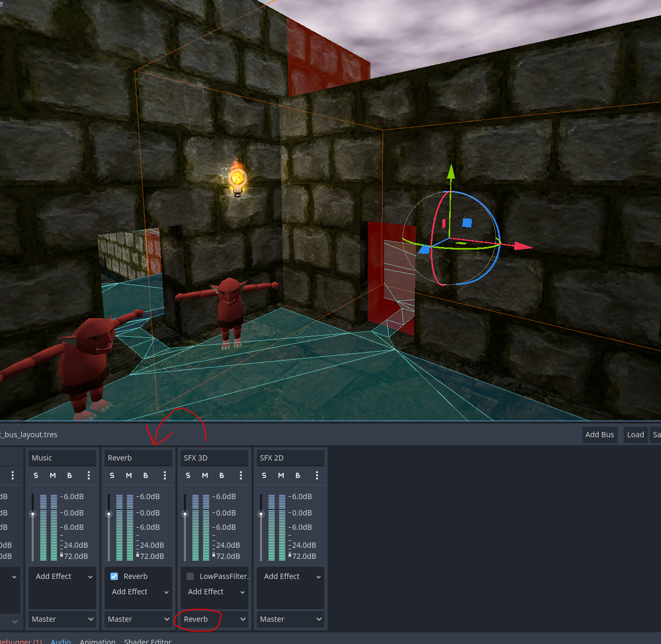Click the Load bus layout button
Image resolution: width=661 pixels, height=644 pixels.
click(636, 435)
